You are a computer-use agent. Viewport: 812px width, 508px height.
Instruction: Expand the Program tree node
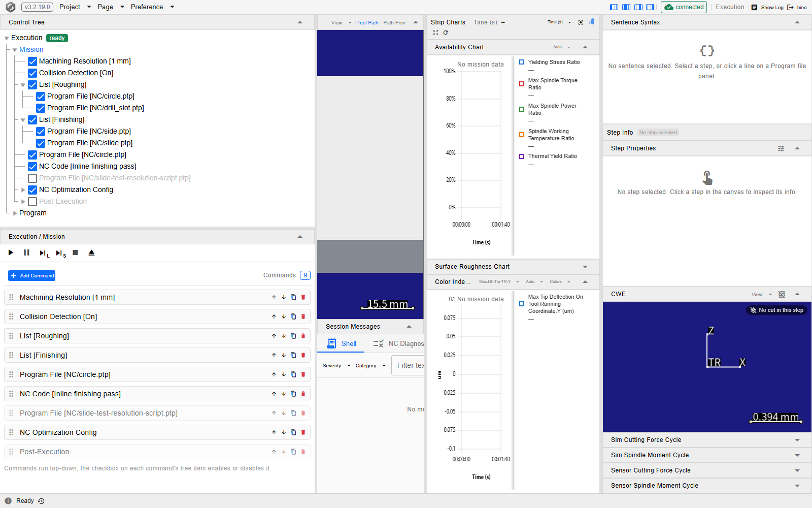(x=15, y=213)
